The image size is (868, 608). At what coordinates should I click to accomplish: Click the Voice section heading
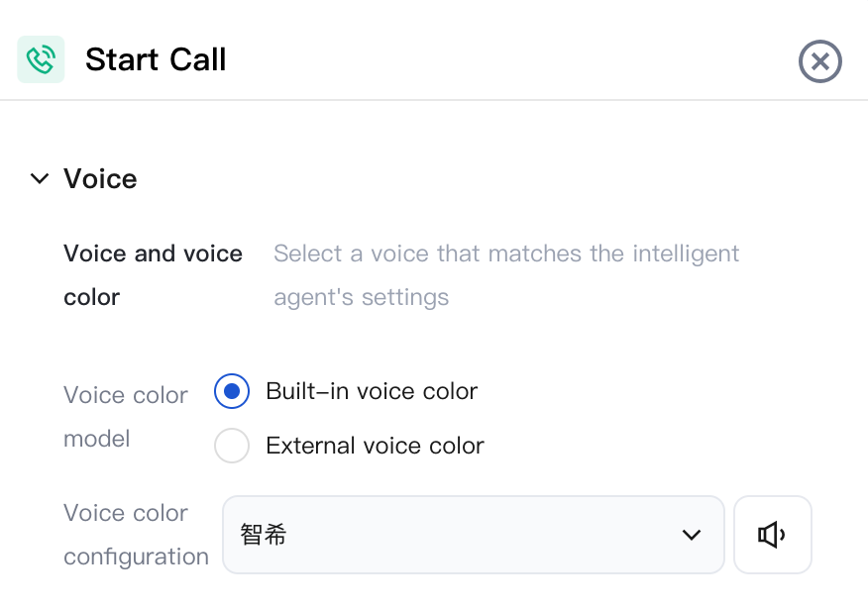[100, 179]
